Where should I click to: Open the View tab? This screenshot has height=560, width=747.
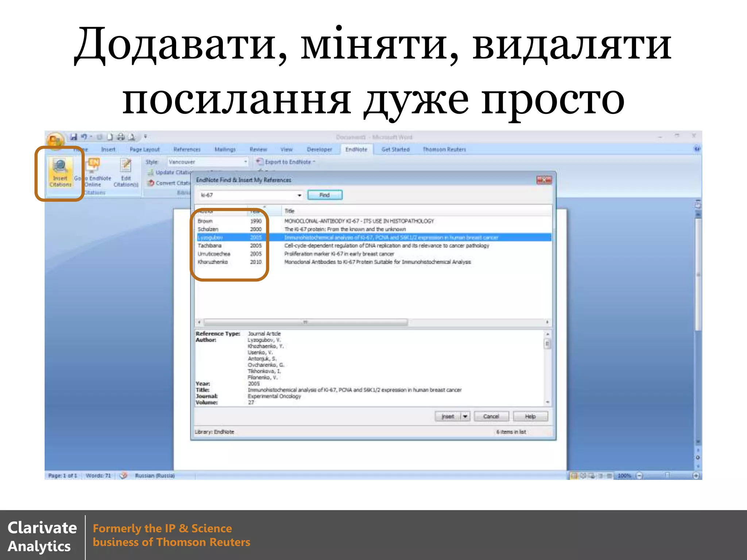coord(286,149)
